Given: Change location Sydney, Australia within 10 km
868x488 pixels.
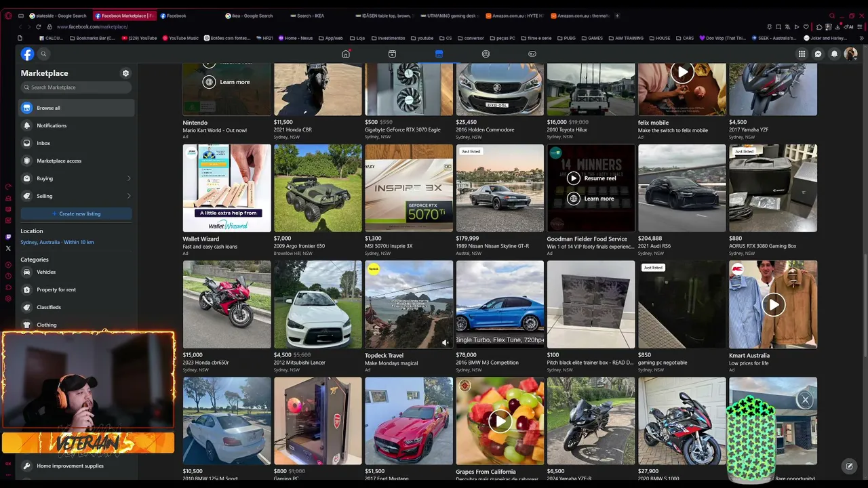Looking at the screenshot, I should (58, 242).
